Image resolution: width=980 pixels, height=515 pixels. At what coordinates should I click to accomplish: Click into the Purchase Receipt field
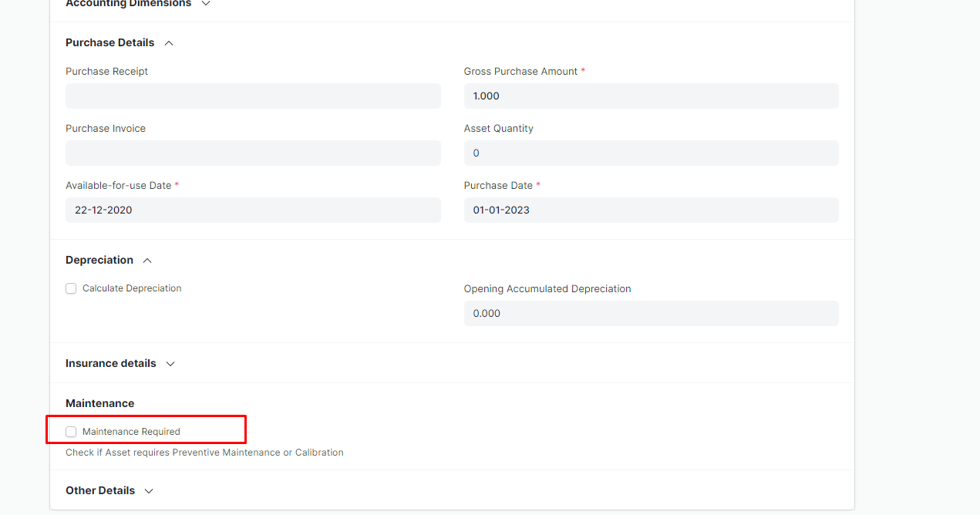[253, 96]
